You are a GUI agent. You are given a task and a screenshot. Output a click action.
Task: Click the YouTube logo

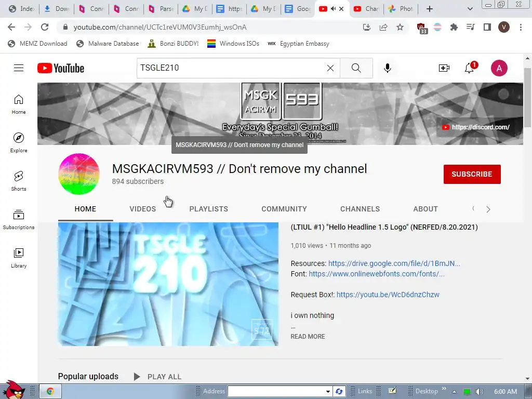(61, 68)
